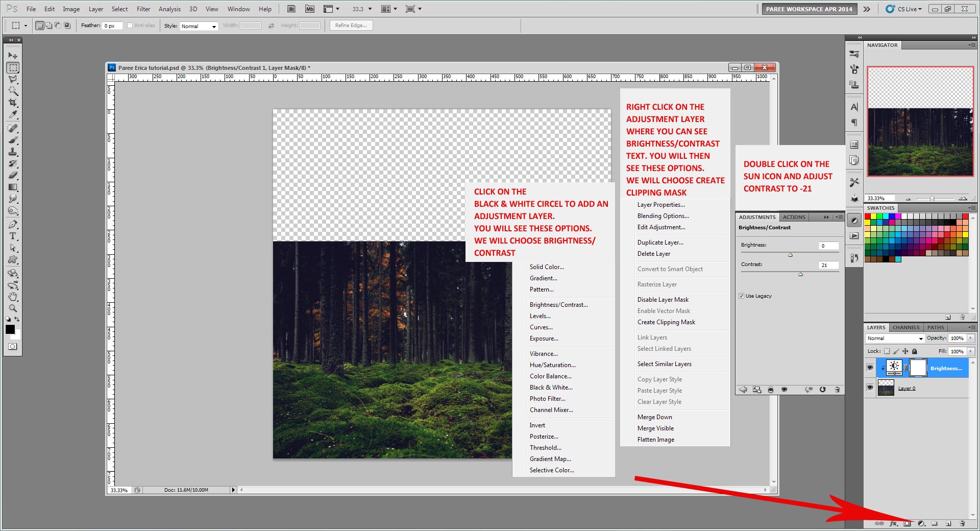The width and height of the screenshot is (980, 531).
Task: Uncheck the Use Legacy checkbox
Action: [741, 296]
